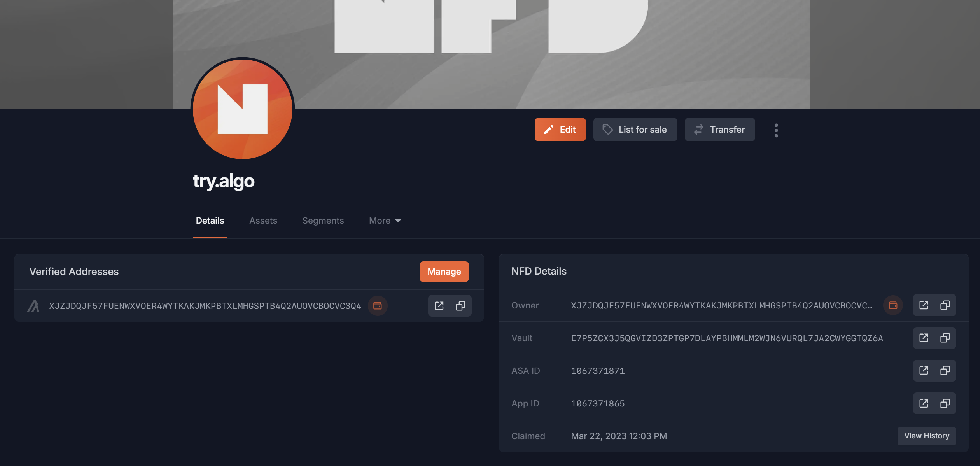980x466 pixels.
Task: Copy the verified address to clipboard
Action: click(x=460, y=306)
